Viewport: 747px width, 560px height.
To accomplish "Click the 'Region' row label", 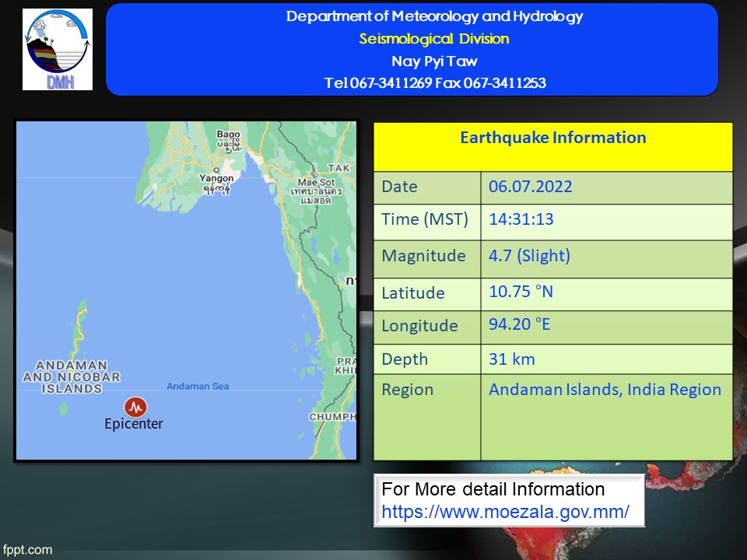I will point(407,390).
